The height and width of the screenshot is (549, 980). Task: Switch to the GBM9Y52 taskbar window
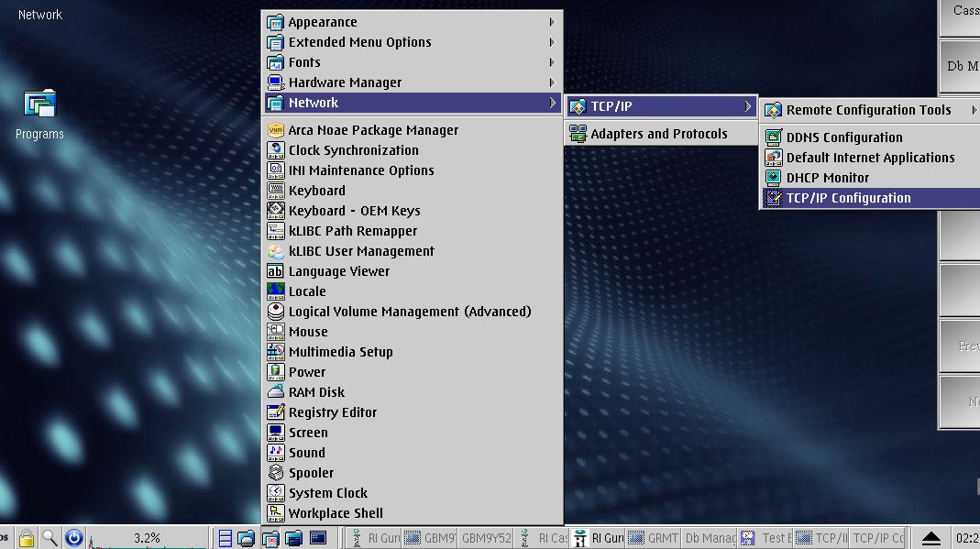tap(487, 538)
